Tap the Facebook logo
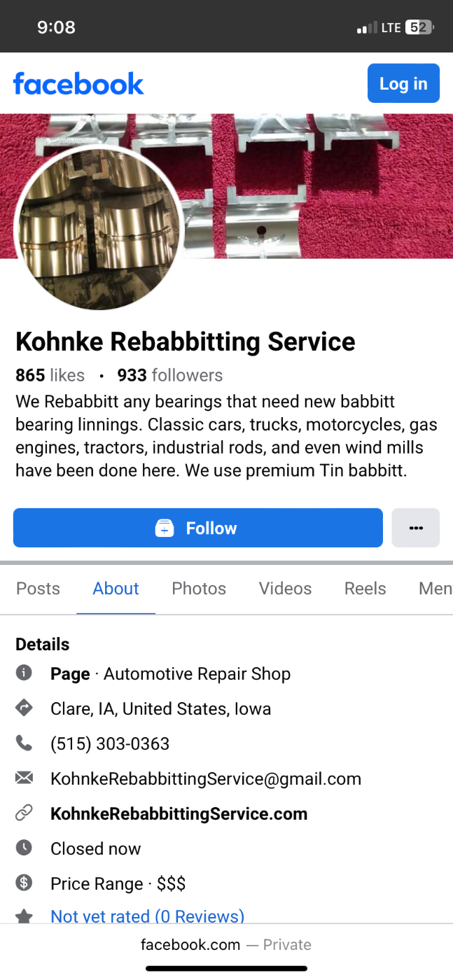 78,84
